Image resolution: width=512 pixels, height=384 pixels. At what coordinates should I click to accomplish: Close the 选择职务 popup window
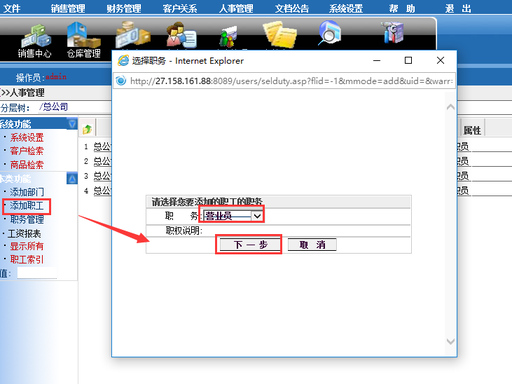(440, 60)
